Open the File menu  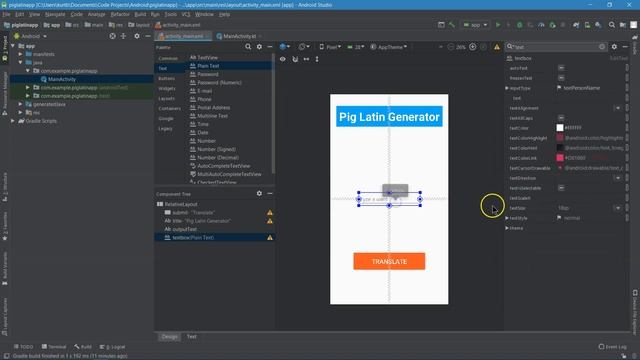click(6, 14)
